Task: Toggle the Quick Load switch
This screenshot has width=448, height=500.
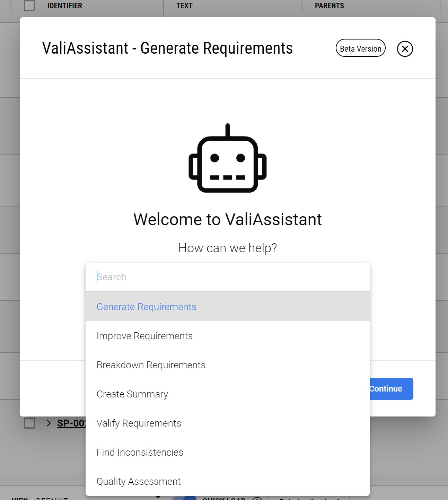Action: point(184,498)
